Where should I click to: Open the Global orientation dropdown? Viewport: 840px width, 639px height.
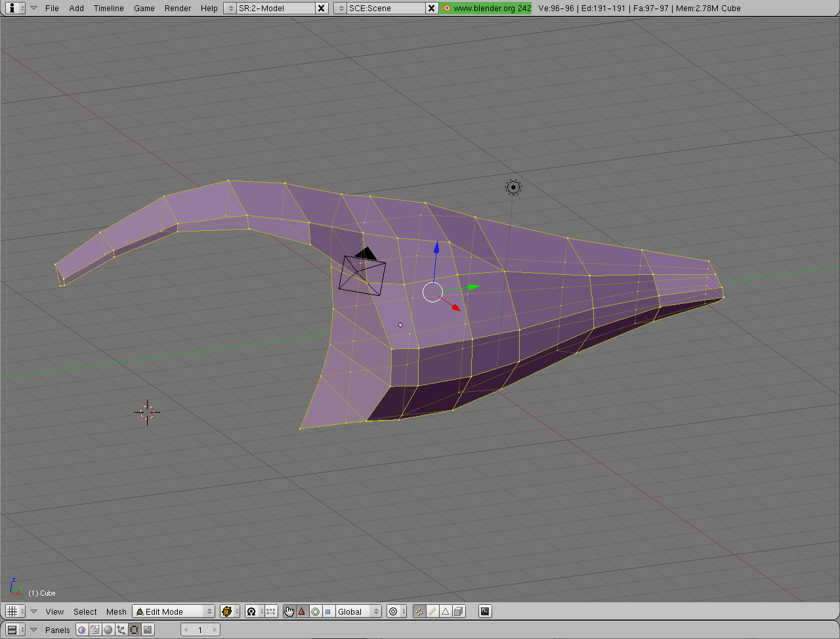coord(358,611)
